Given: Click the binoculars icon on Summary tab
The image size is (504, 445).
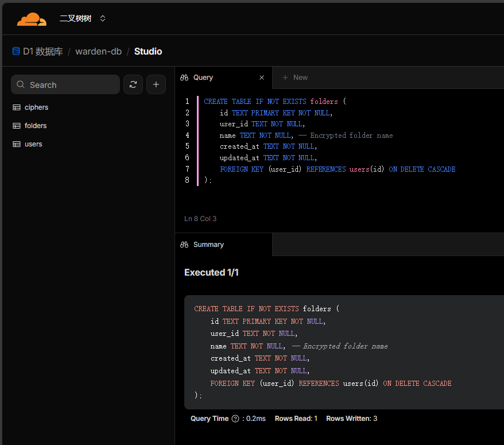Looking at the screenshot, I should [184, 245].
